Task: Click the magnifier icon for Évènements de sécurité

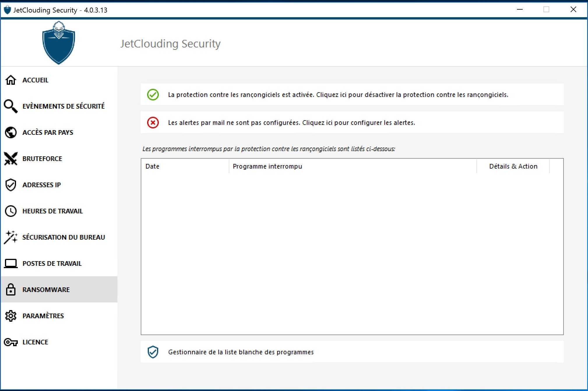Action: [x=11, y=106]
